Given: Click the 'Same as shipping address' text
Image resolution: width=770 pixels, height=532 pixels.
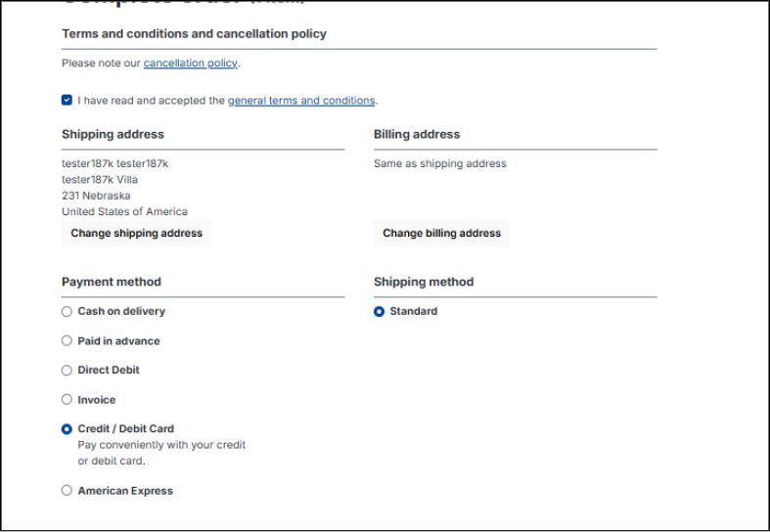Looking at the screenshot, I should 440,164.
